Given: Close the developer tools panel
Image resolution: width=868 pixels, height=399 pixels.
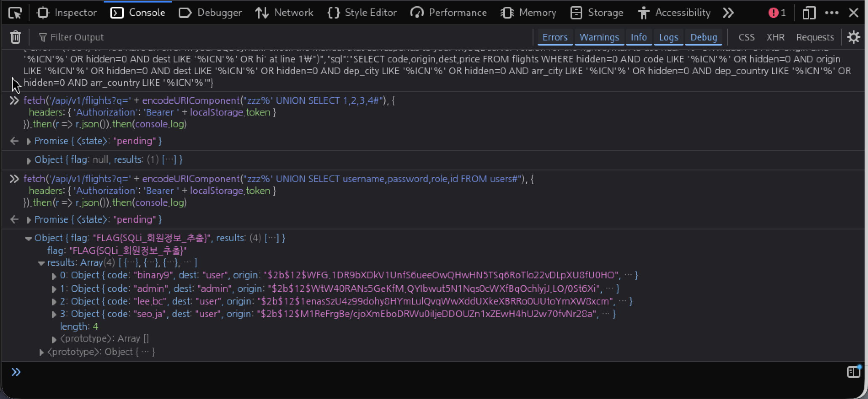Looking at the screenshot, I should point(854,13).
